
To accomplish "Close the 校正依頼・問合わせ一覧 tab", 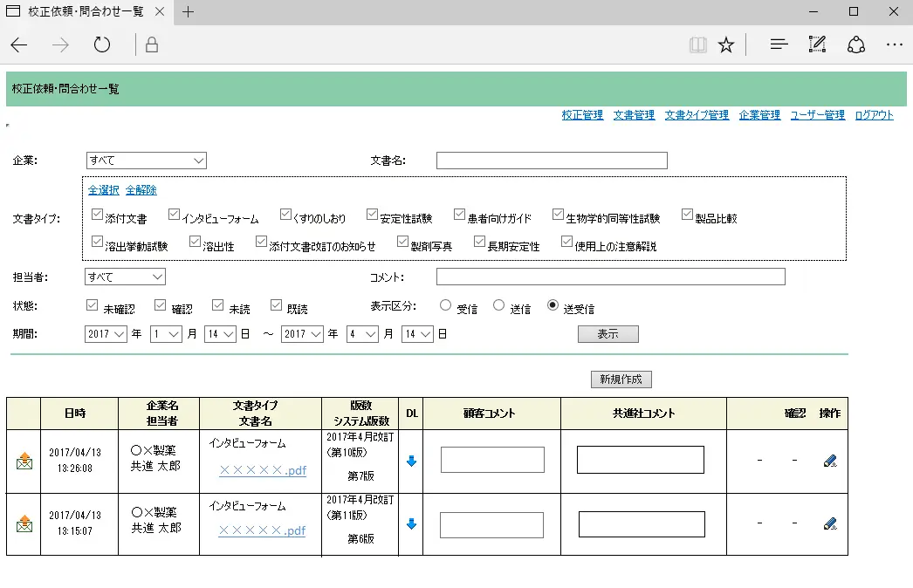I will pos(160,11).
